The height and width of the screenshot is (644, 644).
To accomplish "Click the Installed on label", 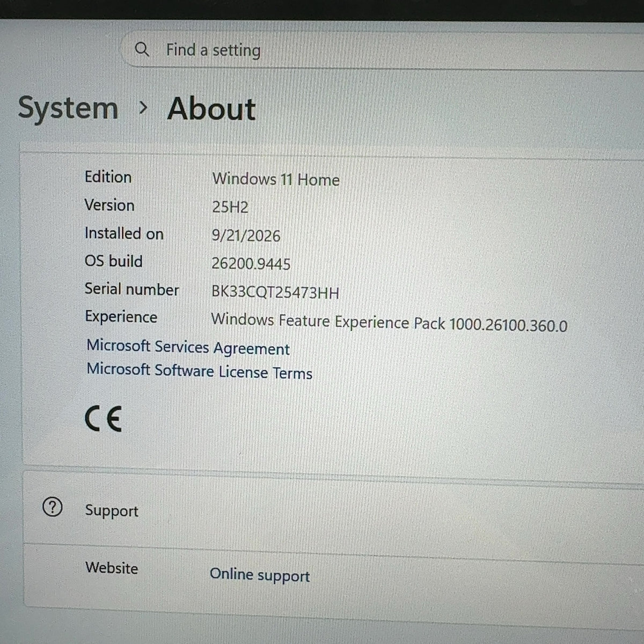I will [x=124, y=233].
